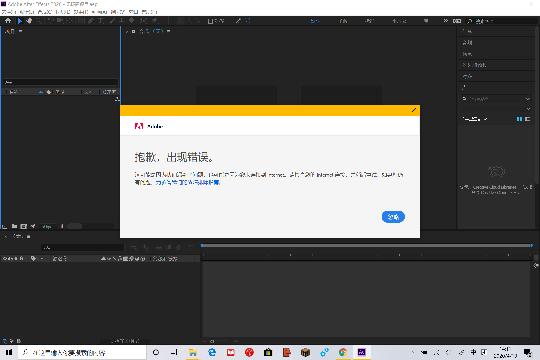Click the trash delete icon in Project panel

point(62,226)
